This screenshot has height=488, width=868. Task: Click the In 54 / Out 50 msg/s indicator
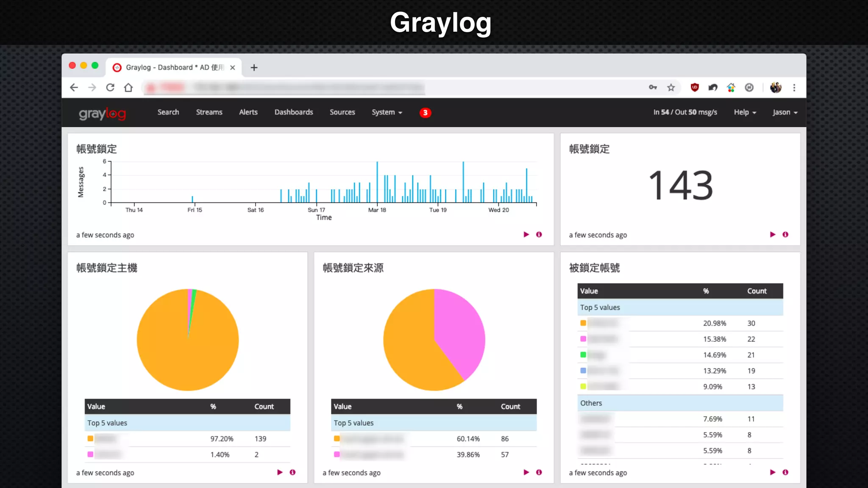point(685,112)
